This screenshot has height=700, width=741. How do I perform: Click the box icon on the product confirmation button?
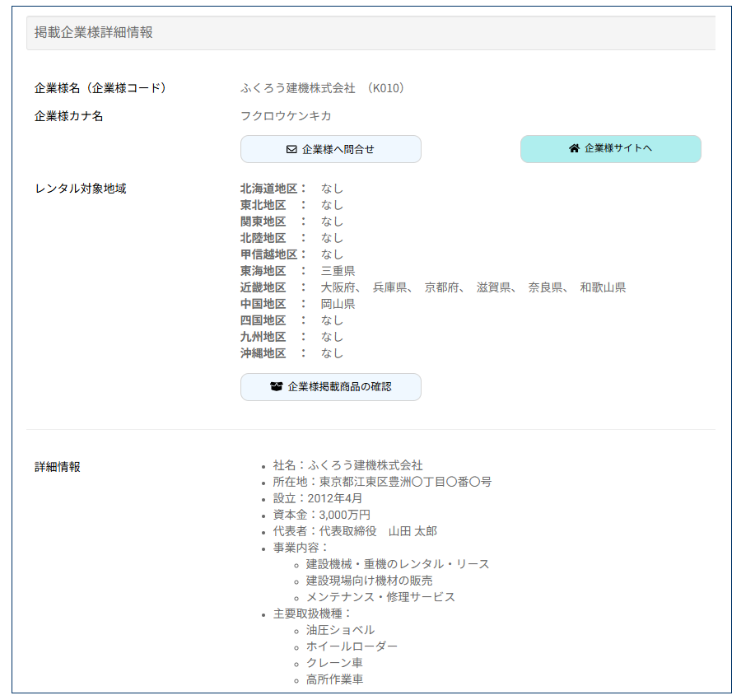pyautogui.click(x=277, y=386)
